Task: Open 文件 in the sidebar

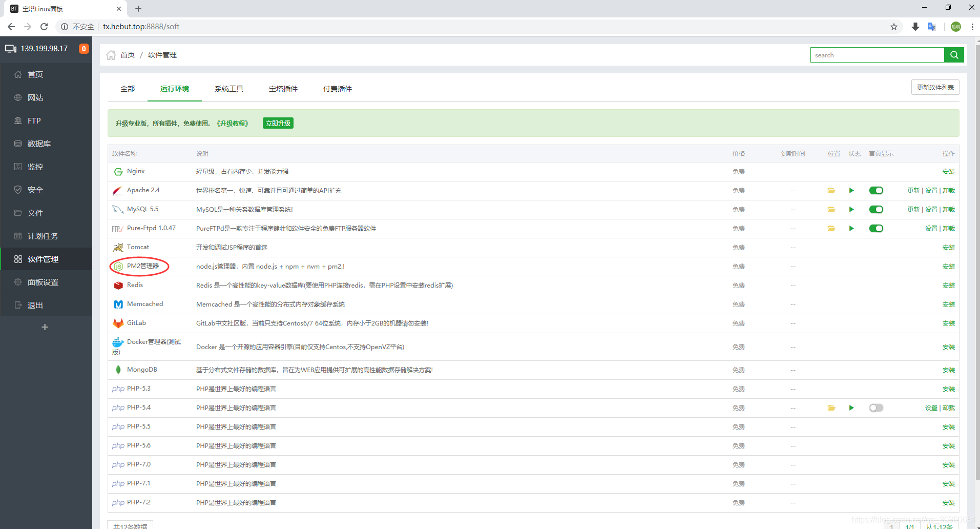Action: pos(46,213)
